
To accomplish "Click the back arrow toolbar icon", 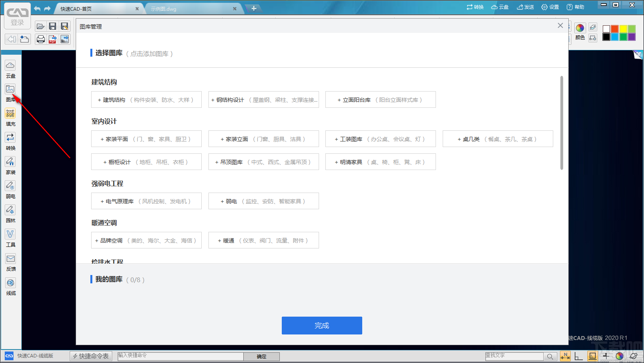I will [x=11, y=39].
